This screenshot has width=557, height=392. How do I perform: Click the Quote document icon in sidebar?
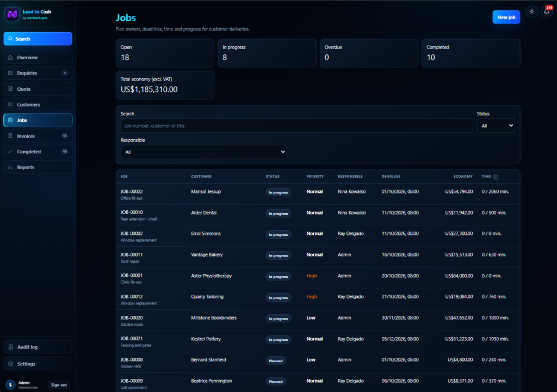10,89
